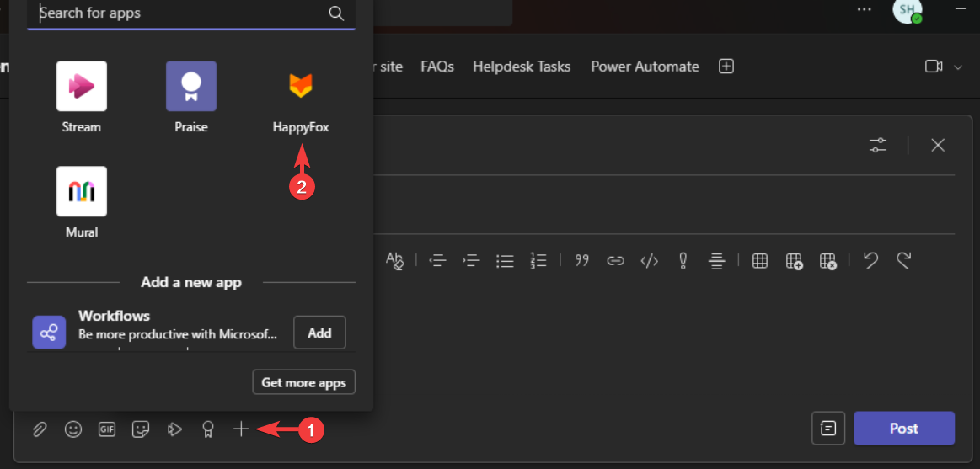The height and width of the screenshot is (469, 980).
Task: Focus the Search for apps field
Action: point(191,13)
